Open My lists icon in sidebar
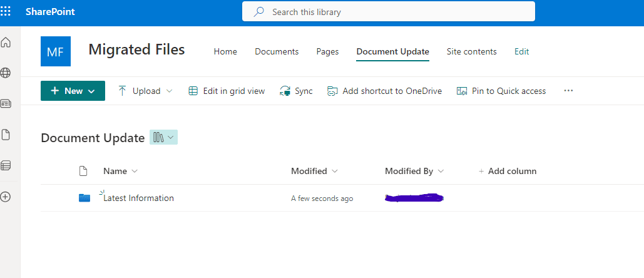This screenshot has width=644, height=278. 6,165
